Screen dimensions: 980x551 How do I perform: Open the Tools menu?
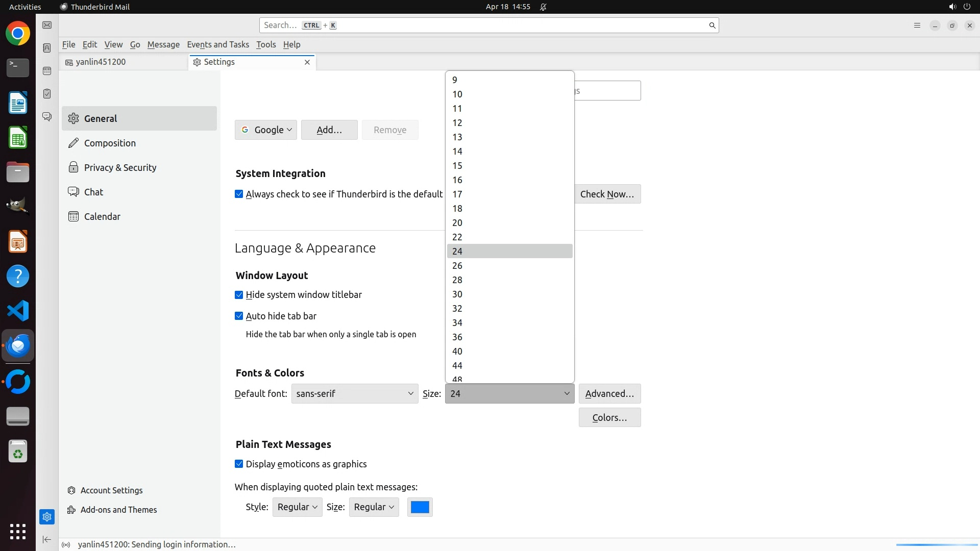coord(266,44)
